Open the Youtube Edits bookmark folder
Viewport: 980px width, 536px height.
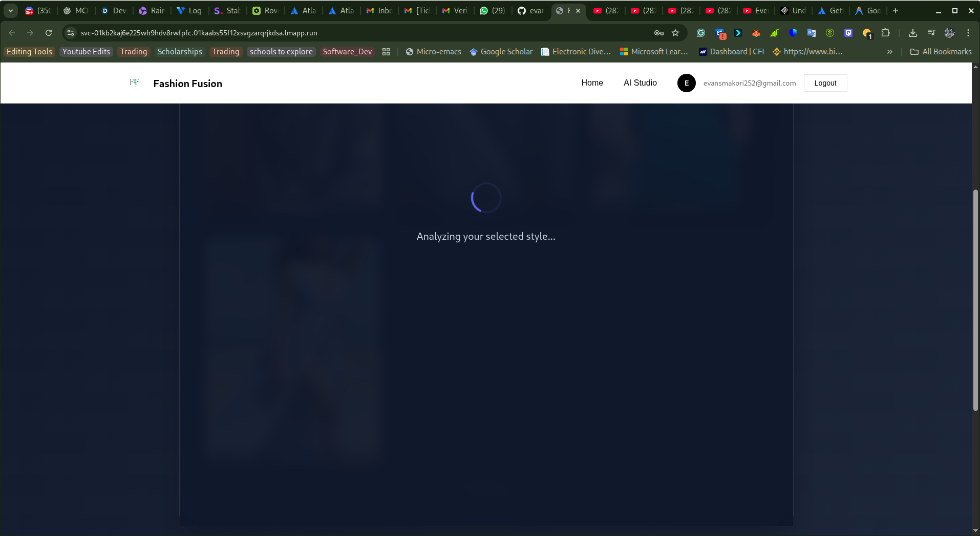click(86, 52)
